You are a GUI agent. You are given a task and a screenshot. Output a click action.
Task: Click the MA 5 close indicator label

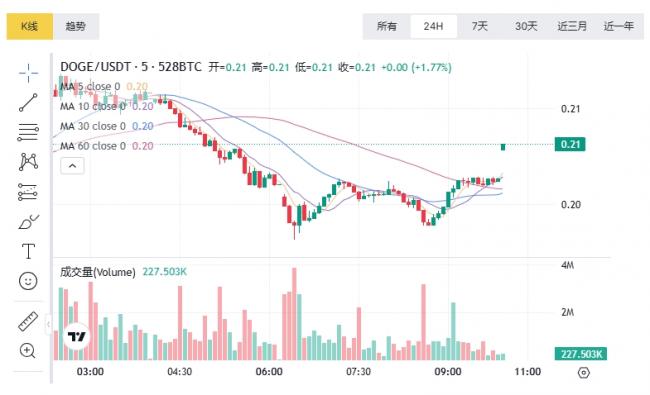(x=90, y=87)
